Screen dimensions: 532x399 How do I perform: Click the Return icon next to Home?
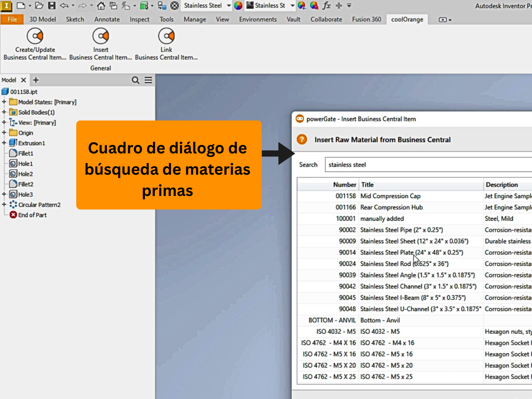[113, 6]
